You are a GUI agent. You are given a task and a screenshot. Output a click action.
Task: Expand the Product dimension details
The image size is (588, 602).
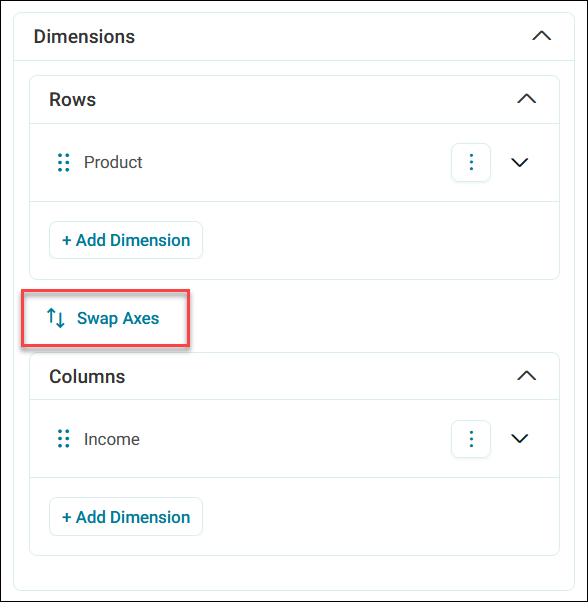pos(520,162)
